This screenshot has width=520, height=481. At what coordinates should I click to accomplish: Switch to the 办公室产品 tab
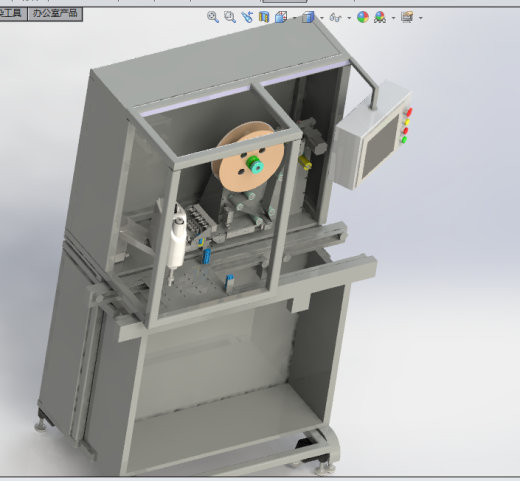(x=55, y=13)
